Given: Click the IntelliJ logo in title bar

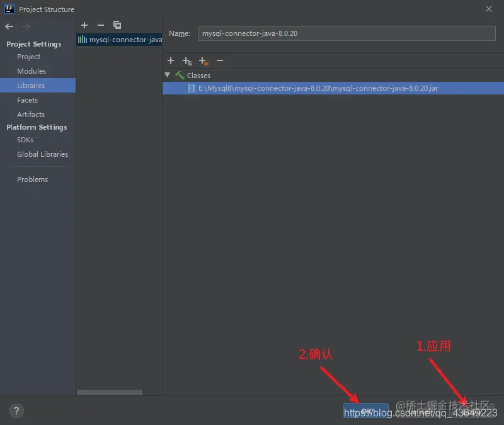Looking at the screenshot, I should point(9,9).
